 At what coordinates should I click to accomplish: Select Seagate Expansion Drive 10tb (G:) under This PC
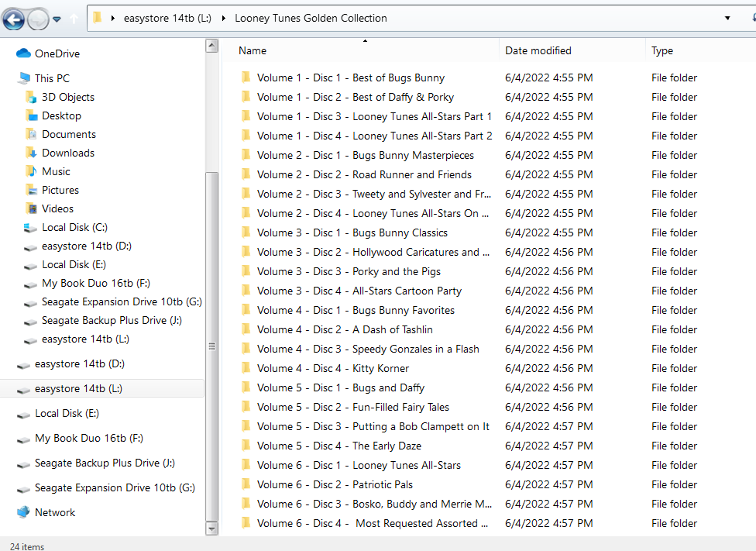point(122,301)
